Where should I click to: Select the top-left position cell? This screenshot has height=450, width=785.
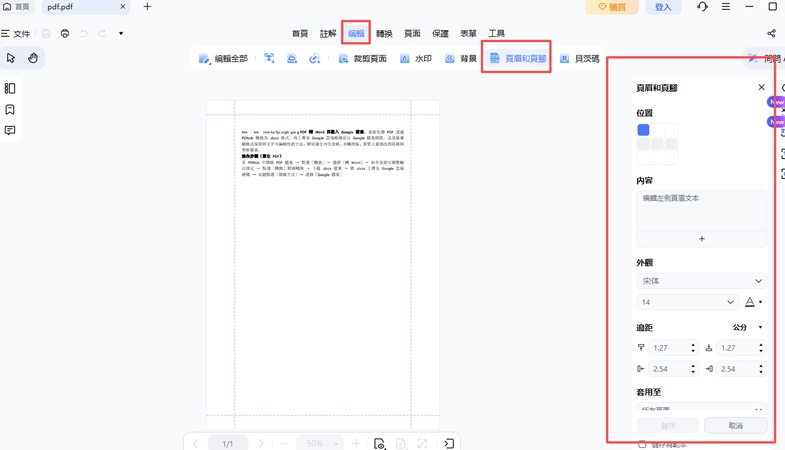(643, 130)
